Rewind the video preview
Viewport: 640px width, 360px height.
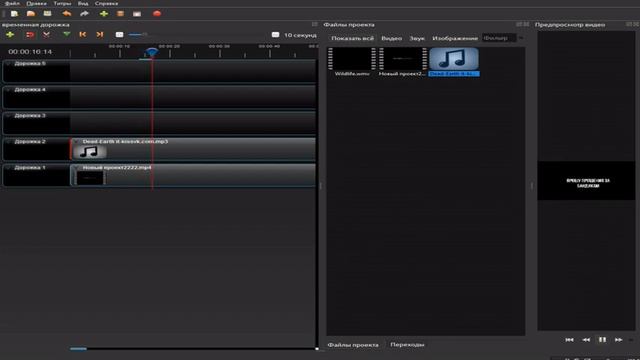586,340
